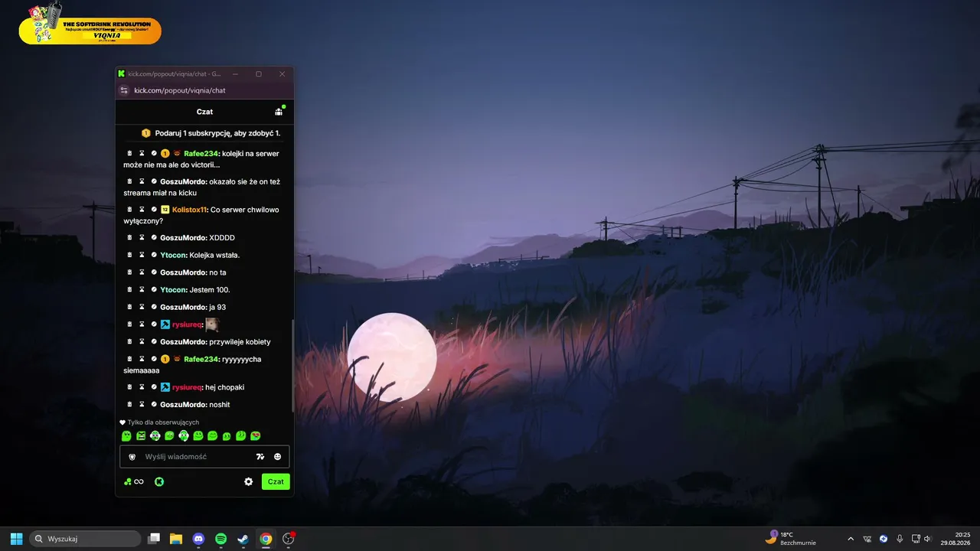The image size is (980, 551).
Task: Open the Rafee234 username on 'kolejki na serwer'
Action: [x=201, y=154]
